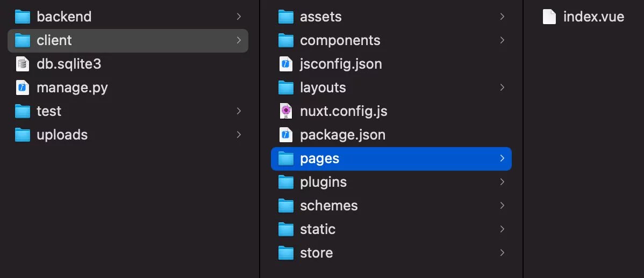Expand the static folder chevron
The height and width of the screenshot is (278, 644).
pyautogui.click(x=502, y=229)
